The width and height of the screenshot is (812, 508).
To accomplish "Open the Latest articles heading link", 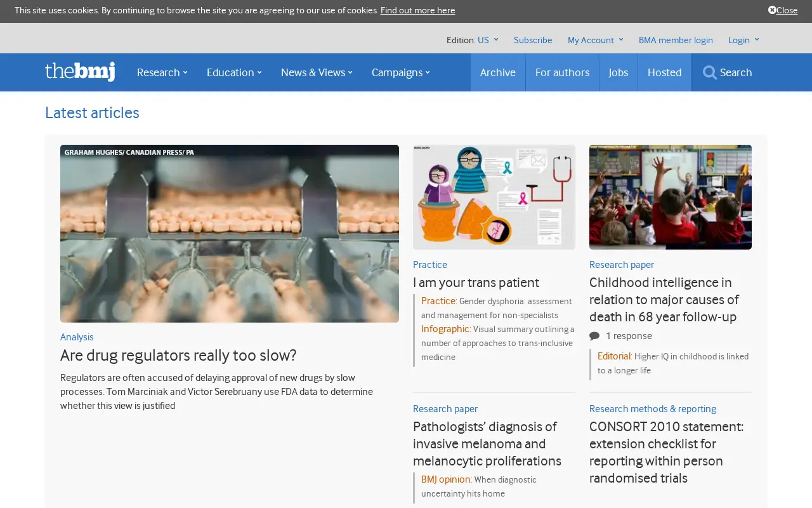I will click(92, 113).
